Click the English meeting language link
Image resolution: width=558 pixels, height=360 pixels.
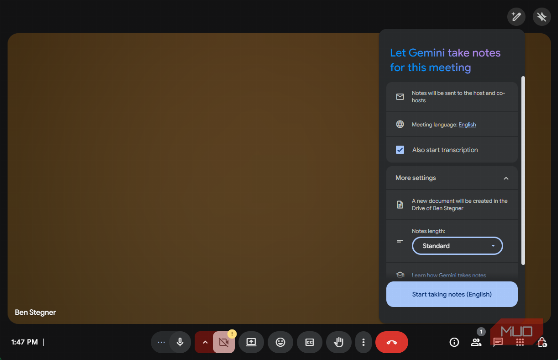click(467, 125)
